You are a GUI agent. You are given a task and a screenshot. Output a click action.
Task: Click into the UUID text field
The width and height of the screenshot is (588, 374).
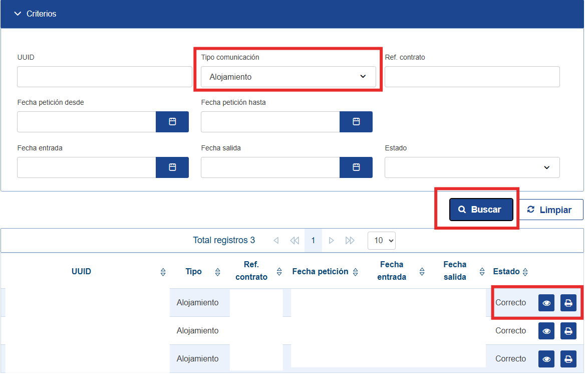[x=104, y=77]
